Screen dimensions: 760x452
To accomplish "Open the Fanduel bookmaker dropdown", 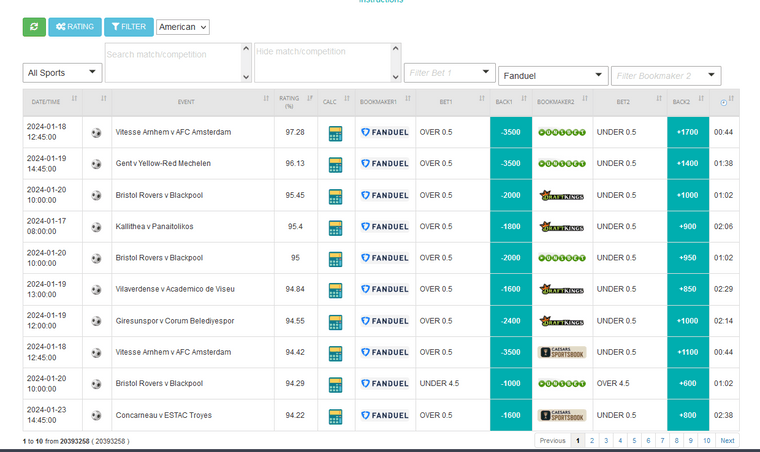I will 553,75.
